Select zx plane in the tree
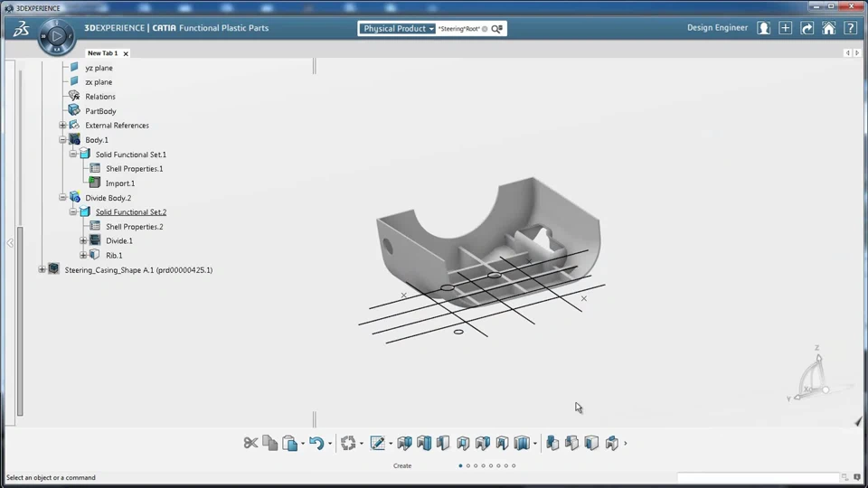Screen dimensions: 868x488 pos(99,82)
